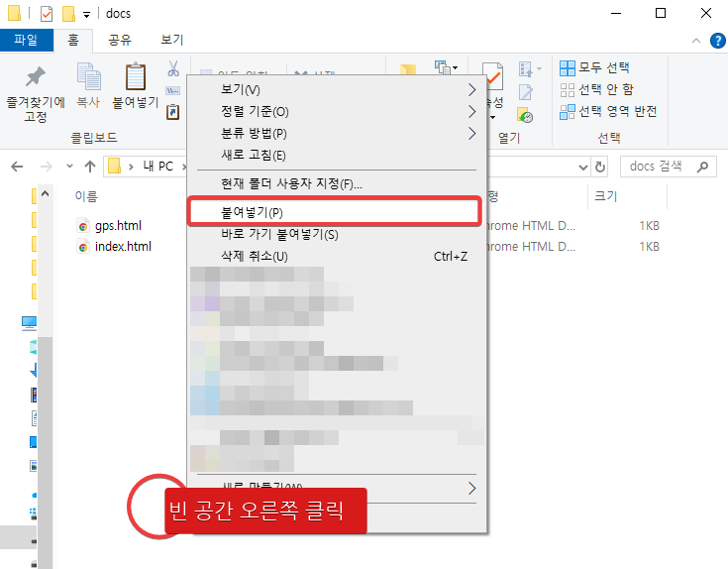Screen dimensions: 728x569
Task: Click the 즐겨찾기에 고정 pin icon
Action: (36, 77)
